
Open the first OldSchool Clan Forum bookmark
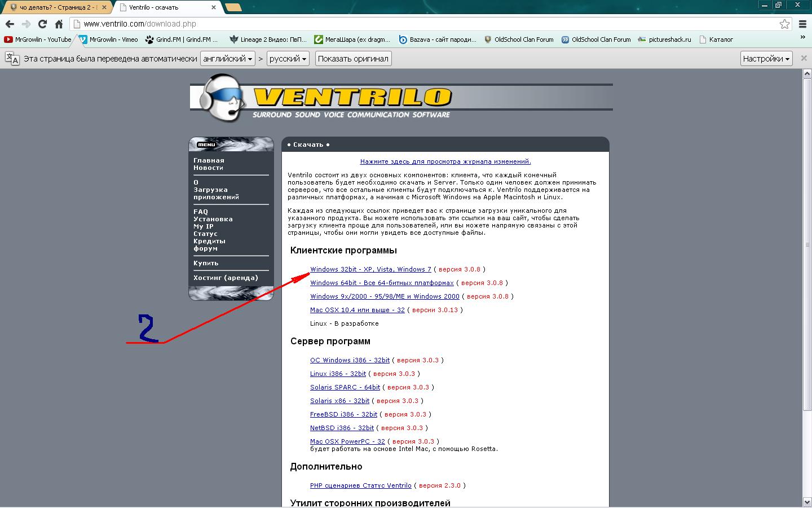[x=519, y=40]
